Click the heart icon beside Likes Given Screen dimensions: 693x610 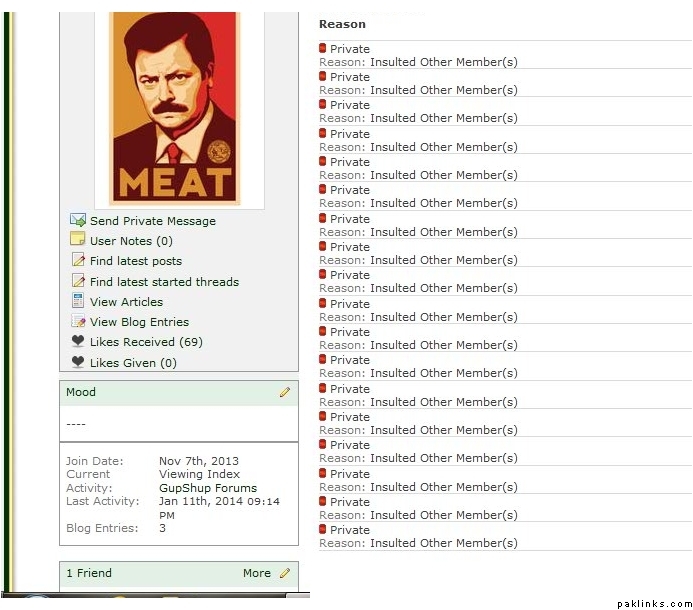click(77, 363)
